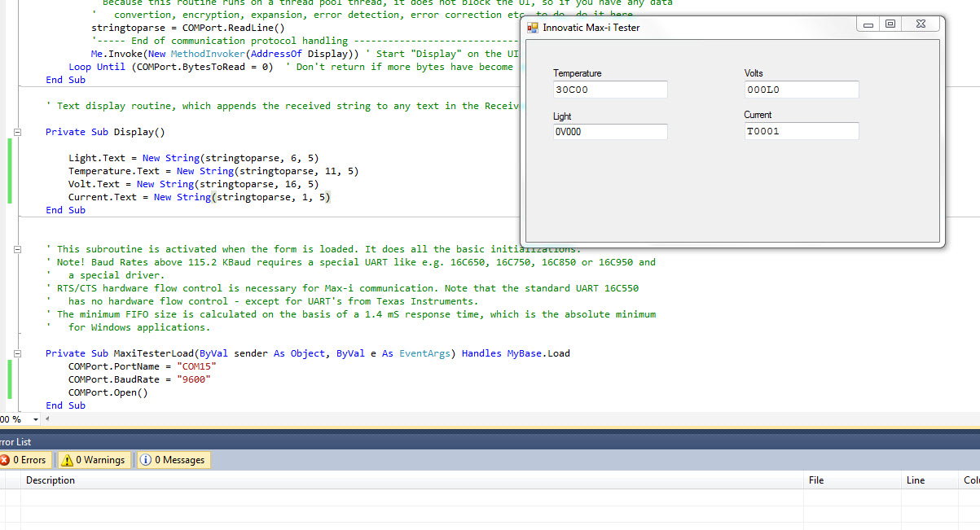Click the horizontal scrollbar left arrow

pyautogui.click(x=47, y=419)
